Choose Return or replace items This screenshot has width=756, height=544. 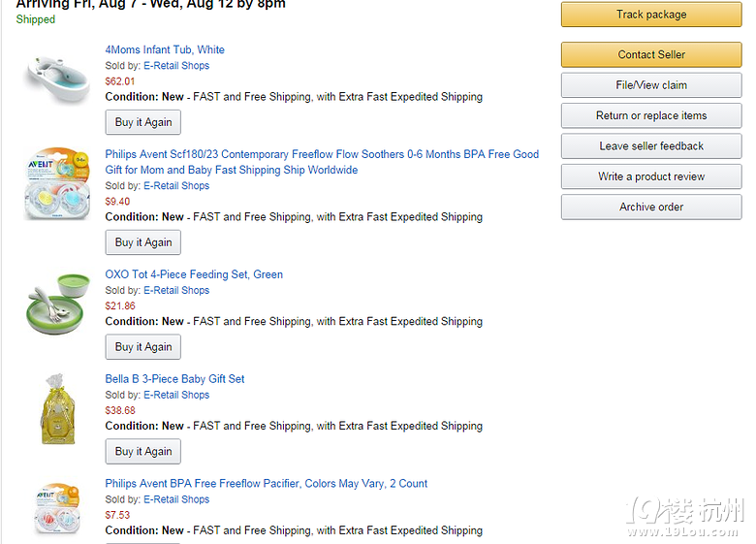[651, 115]
